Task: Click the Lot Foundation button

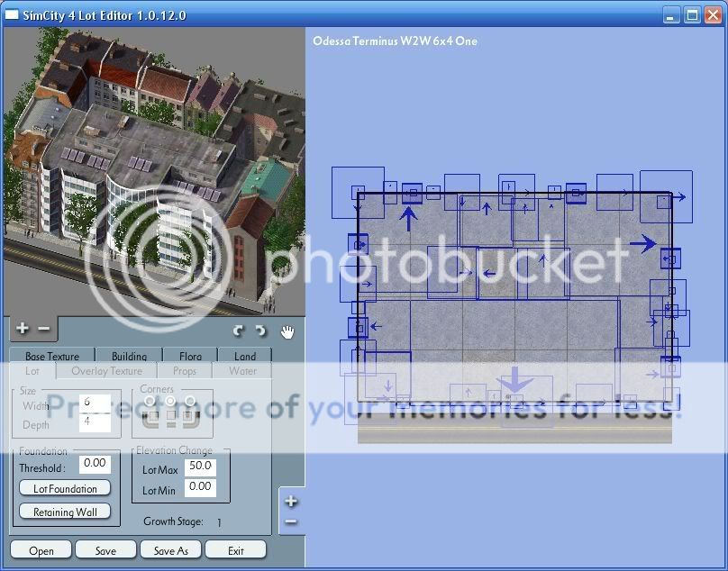Action: click(65, 488)
